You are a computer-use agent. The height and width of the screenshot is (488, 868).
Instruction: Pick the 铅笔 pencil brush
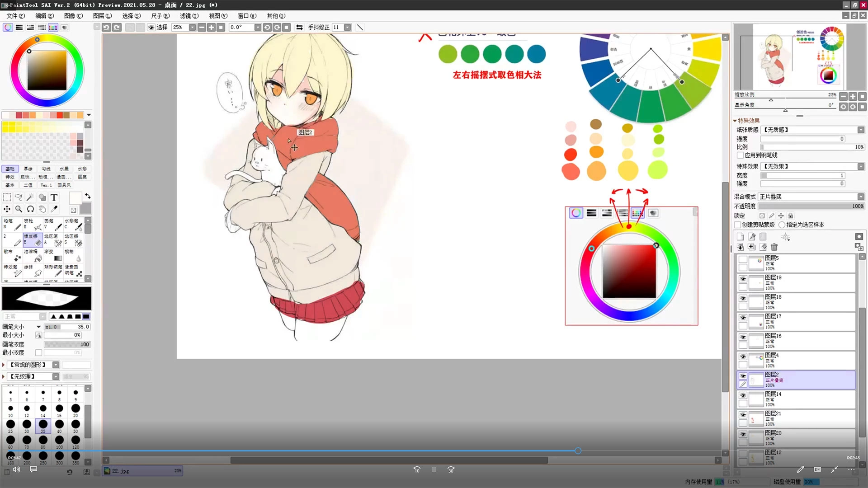click(12, 224)
